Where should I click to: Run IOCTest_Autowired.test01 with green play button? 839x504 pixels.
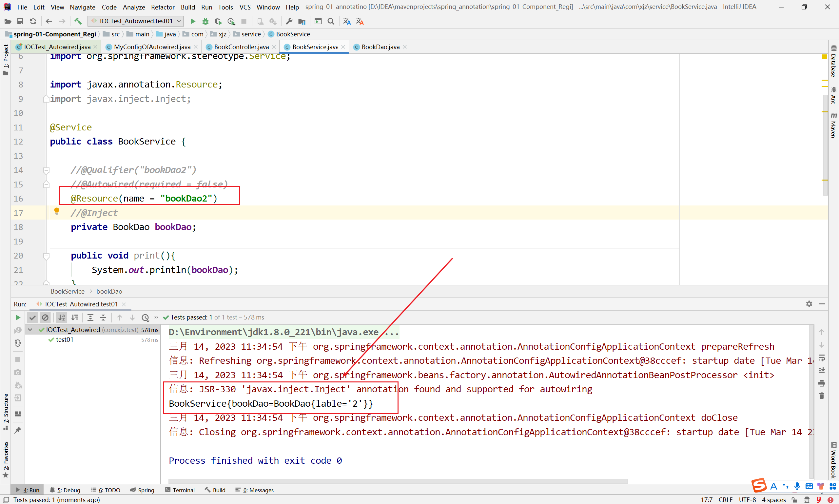point(193,21)
